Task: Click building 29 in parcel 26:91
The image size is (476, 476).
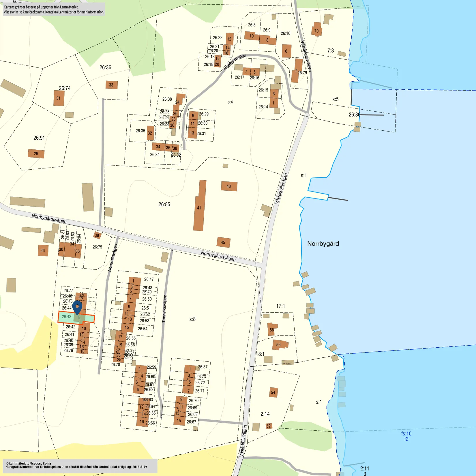Action: pyautogui.click(x=36, y=153)
